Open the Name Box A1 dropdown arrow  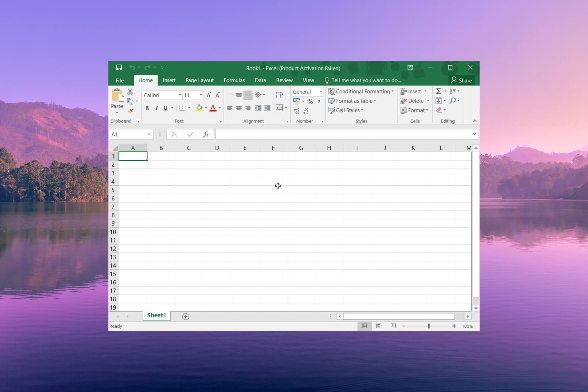click(149, 134)
